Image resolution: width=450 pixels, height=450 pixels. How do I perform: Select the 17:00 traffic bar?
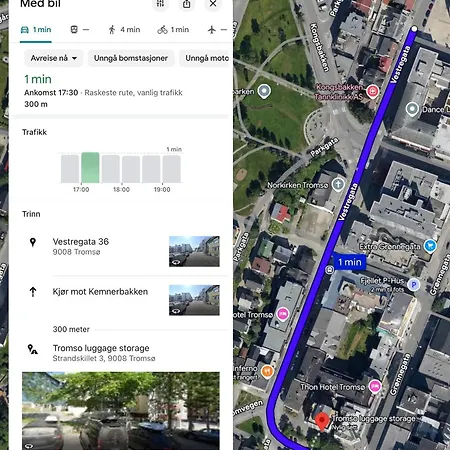(90, 167)
